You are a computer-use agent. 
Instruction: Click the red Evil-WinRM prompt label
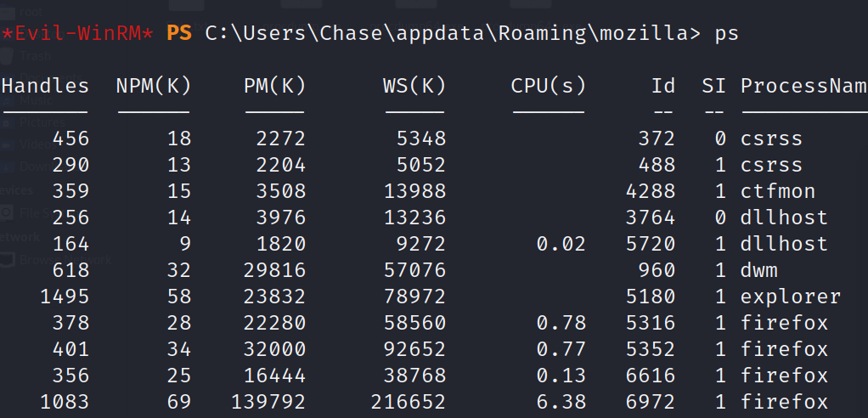point(78,33)
